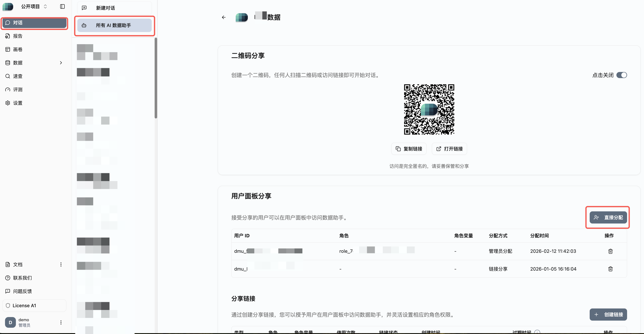Screen dimensions: 644x334
Task: Delete the 链接分享 user row with trash icon
Action: [610, 269]
